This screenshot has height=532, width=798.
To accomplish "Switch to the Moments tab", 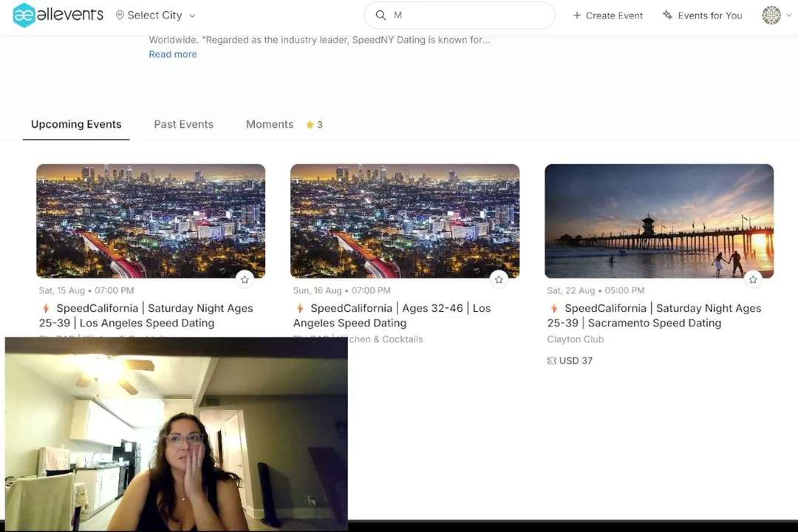I will pos(270,124).
